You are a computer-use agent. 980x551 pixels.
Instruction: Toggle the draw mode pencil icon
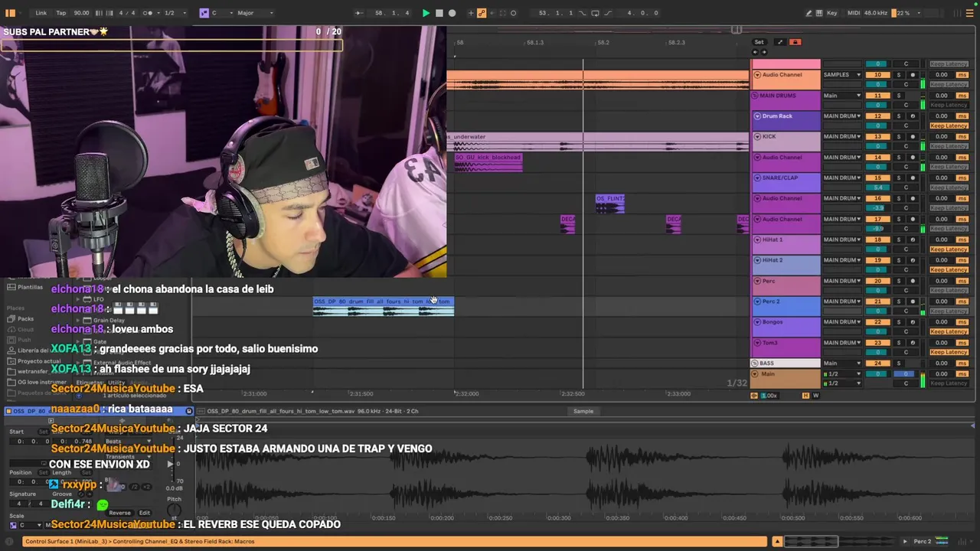809,13
